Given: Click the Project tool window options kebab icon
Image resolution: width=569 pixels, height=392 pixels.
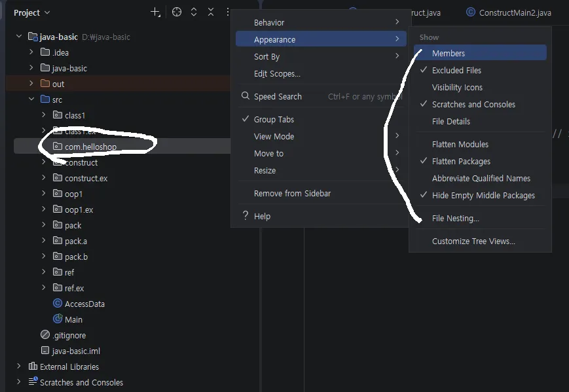Looking at the screenshot, I should pos(227,12).
